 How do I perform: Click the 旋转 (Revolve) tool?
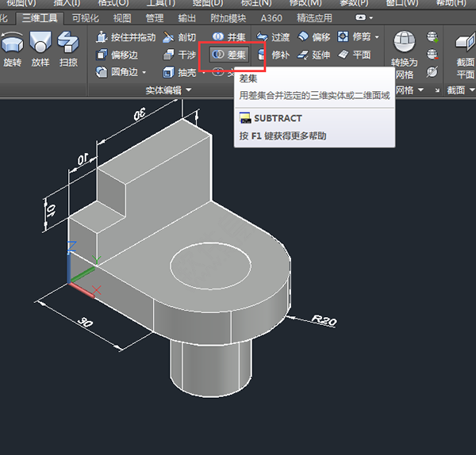13,48
